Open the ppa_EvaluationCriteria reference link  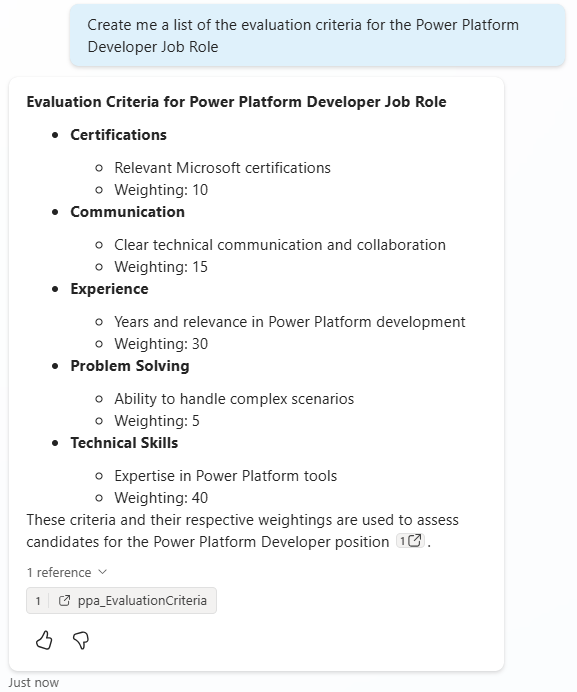pyautogui.click(x=142, y=600)
